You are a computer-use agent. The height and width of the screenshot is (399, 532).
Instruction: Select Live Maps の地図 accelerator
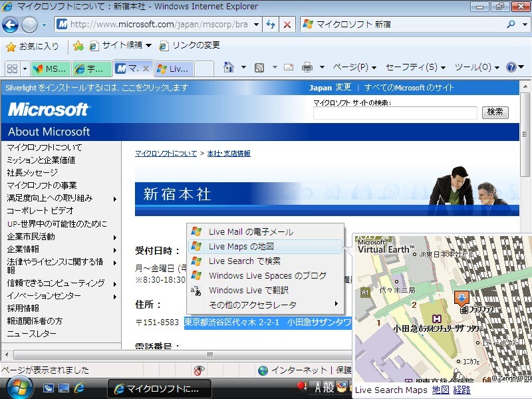point(265,246)
